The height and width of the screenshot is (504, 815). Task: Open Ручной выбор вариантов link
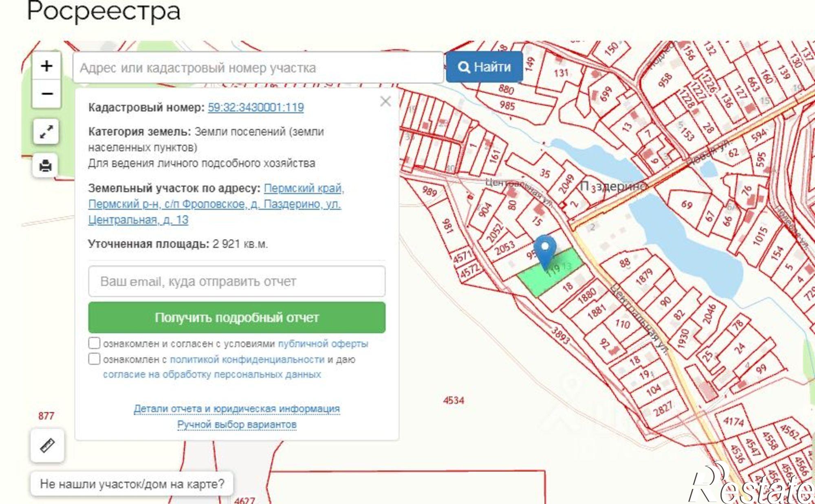[237, 425]
